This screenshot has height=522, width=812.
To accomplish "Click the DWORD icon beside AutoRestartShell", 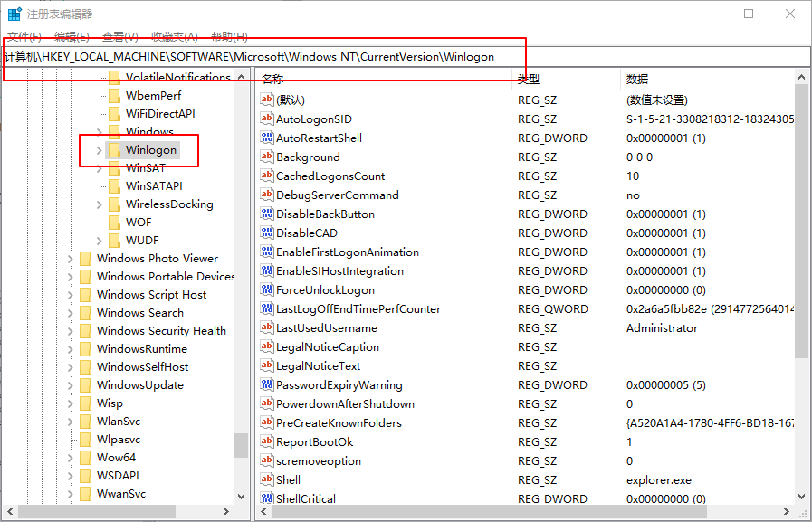I will click(x=266, y=138).
